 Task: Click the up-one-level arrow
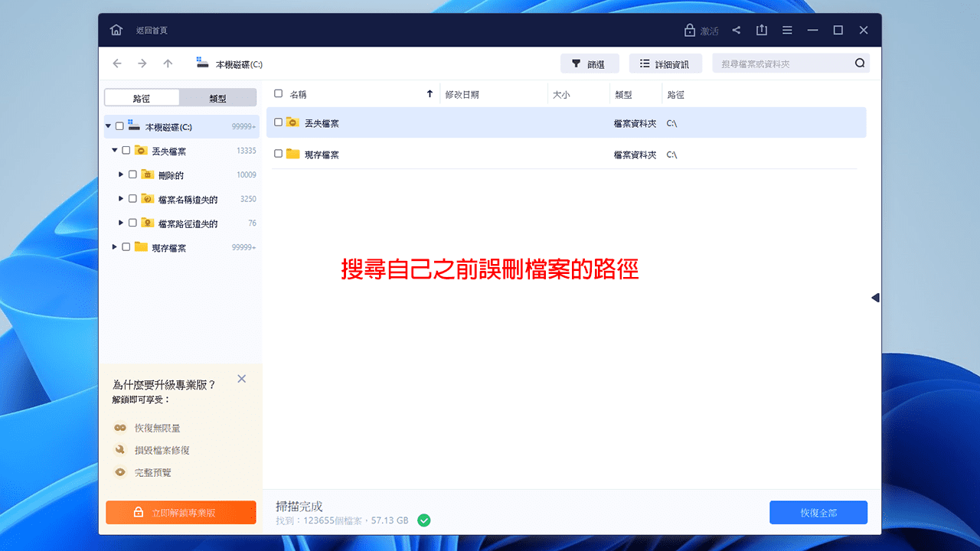point(168,64)
